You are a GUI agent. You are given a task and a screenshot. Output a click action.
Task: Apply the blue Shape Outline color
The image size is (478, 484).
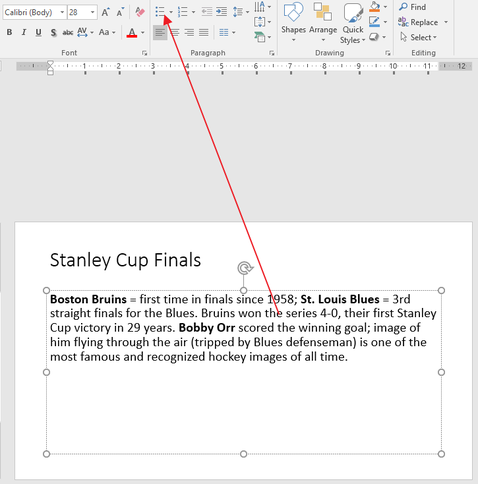point(375,22)
